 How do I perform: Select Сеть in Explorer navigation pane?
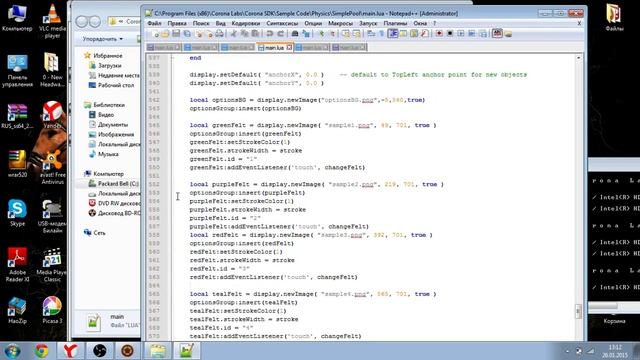[x=95, y=233]
